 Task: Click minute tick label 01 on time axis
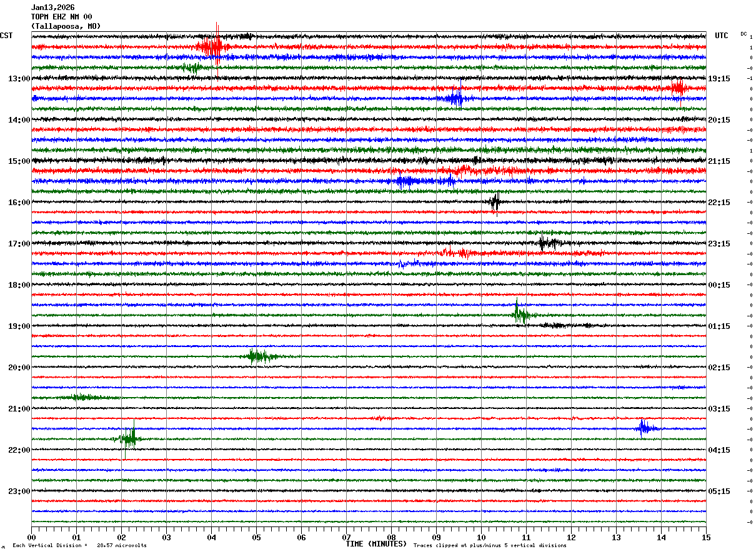76,538
